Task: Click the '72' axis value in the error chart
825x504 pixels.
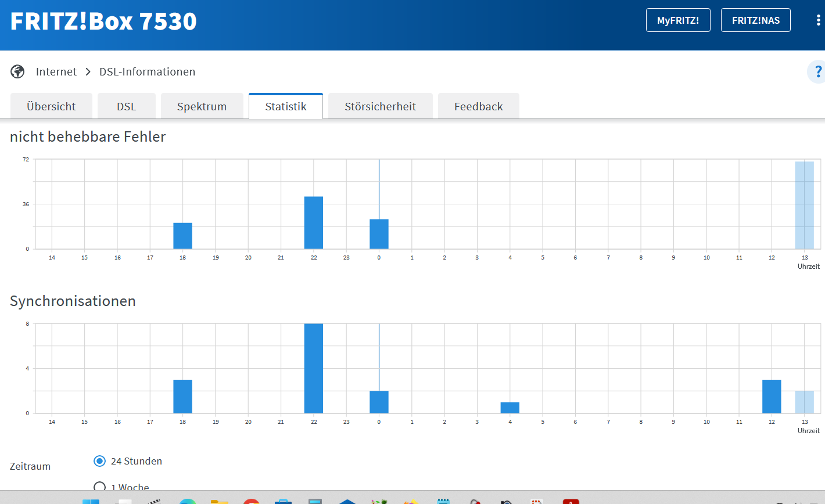Action: (26, 159)
